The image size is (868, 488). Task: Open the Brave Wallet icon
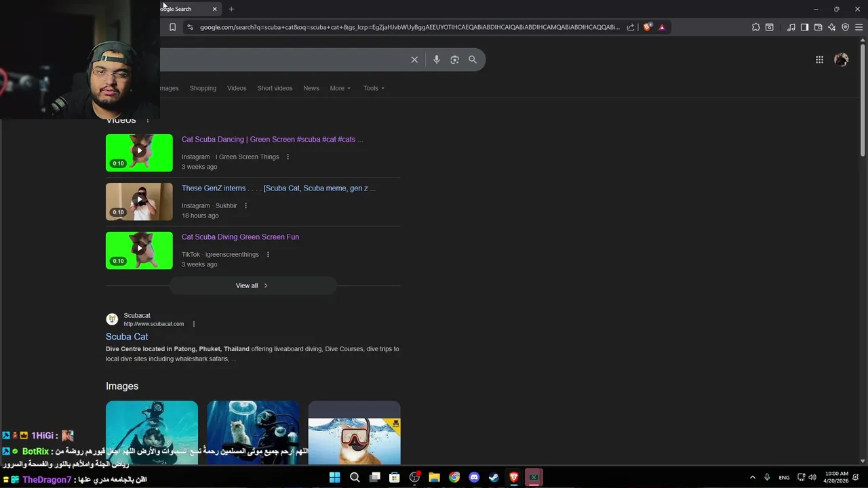(818, 27)
